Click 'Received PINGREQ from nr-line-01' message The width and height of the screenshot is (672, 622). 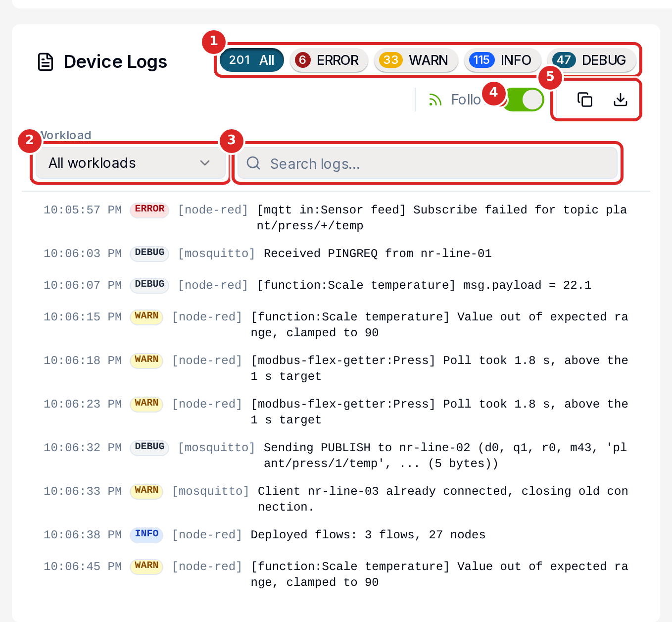point(378,254)
